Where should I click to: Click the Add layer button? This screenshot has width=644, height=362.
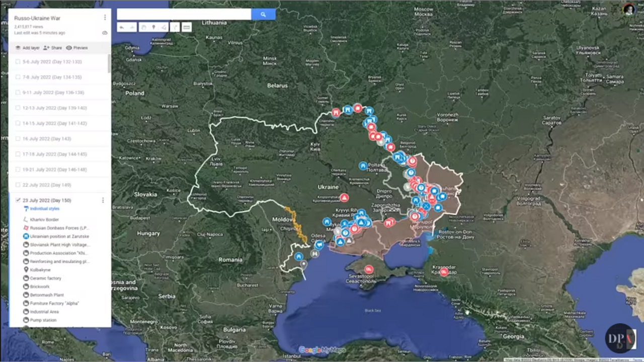(x=27, y=48)
